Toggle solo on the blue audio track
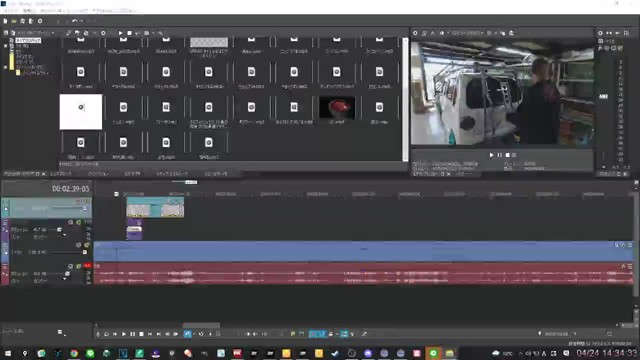Screen dimensions: 640x360 pos(87,245)
